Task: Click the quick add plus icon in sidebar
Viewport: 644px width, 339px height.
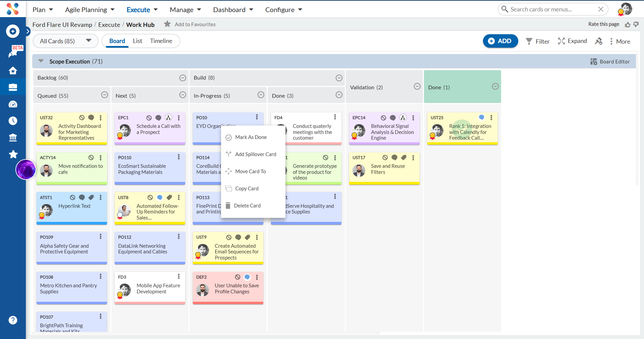Action: click(x=13, y=31)
